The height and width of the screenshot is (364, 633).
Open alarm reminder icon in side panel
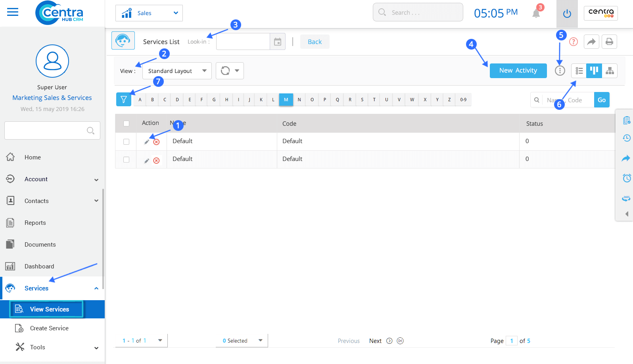point(627,178)
